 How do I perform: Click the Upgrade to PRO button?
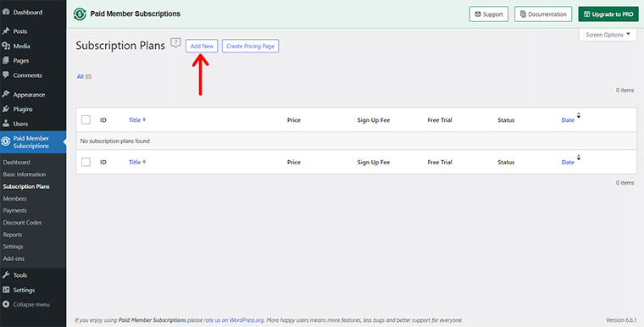(608, 14)
